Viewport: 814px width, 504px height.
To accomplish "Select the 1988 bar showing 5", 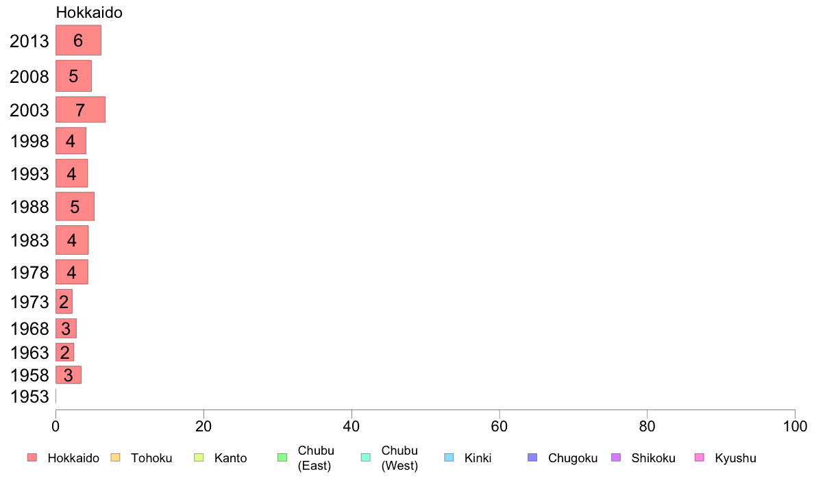I will click(75, 206).
